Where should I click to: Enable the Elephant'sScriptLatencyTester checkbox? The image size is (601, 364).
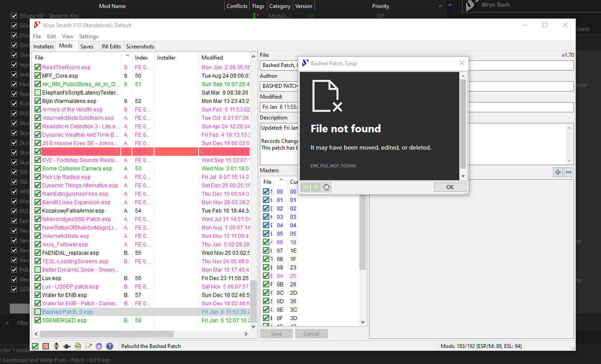(x=38, y=93)
